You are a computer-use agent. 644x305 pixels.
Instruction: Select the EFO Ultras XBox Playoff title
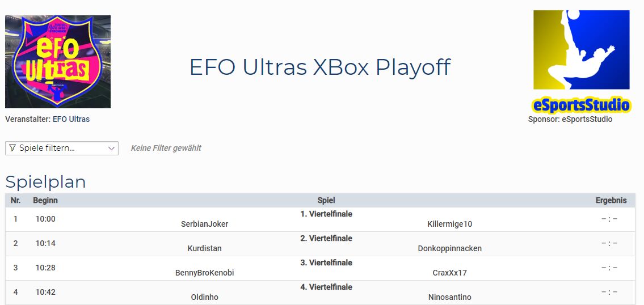point(320,67)
